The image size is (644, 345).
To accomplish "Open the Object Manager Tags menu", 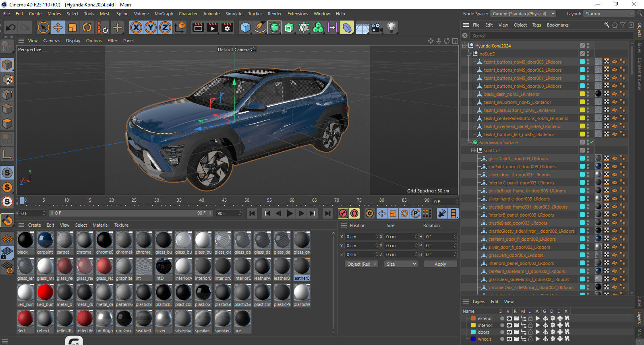I will 536,25.
